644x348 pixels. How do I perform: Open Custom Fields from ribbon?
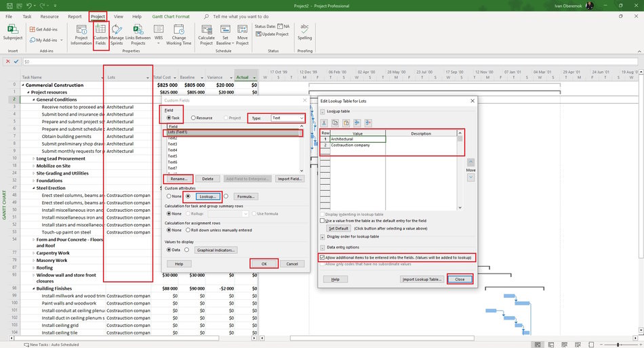pyautogui.click(x=100, y=35)
